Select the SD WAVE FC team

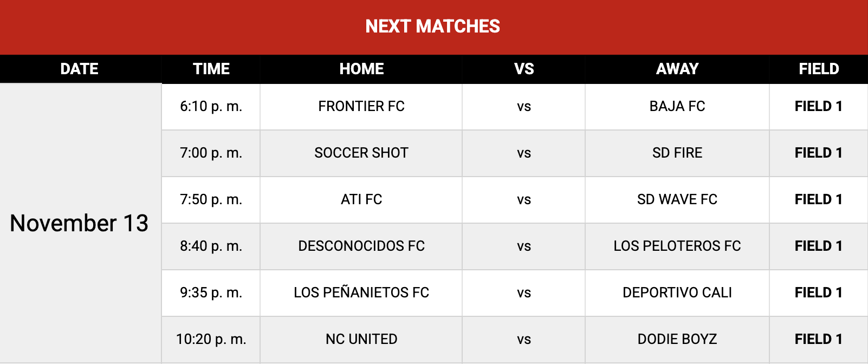677,199
